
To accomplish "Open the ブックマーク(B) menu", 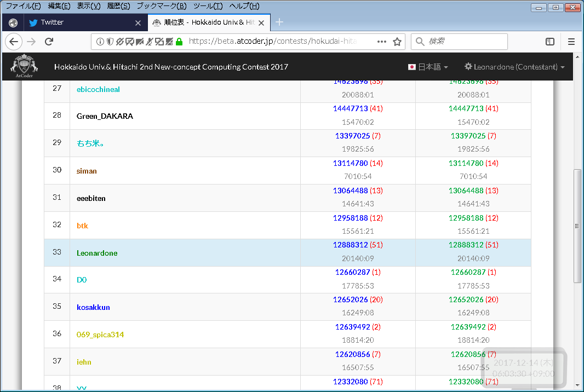I will [x=162, y=6].
